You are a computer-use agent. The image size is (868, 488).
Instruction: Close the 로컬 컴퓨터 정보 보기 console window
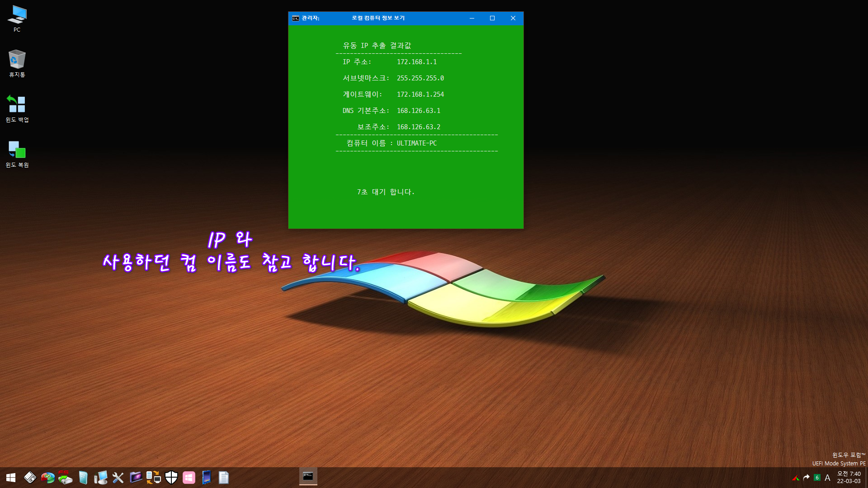tap(513, 18)
